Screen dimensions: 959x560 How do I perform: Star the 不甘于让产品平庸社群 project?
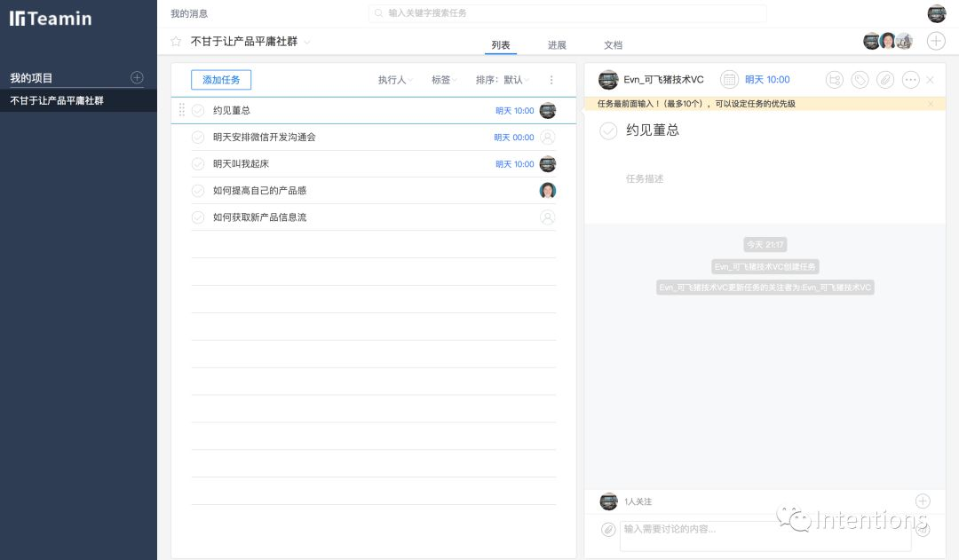[176, 42]
